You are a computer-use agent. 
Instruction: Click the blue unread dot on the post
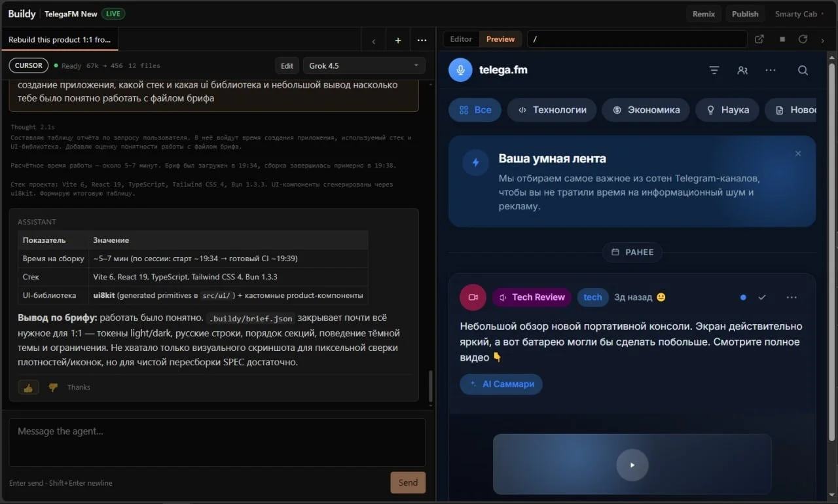743,297
